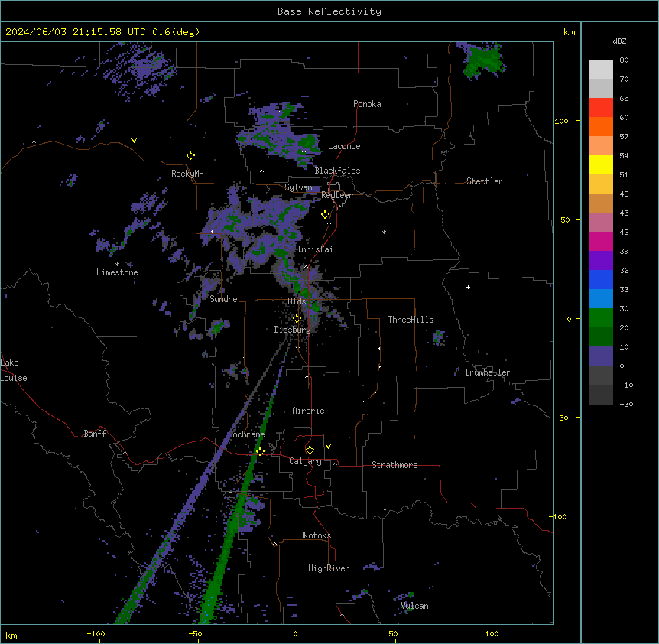Select the Lacombe city label
Image resolution: width=659 pixels, height=644 pixels.
[x=344, y=146]
